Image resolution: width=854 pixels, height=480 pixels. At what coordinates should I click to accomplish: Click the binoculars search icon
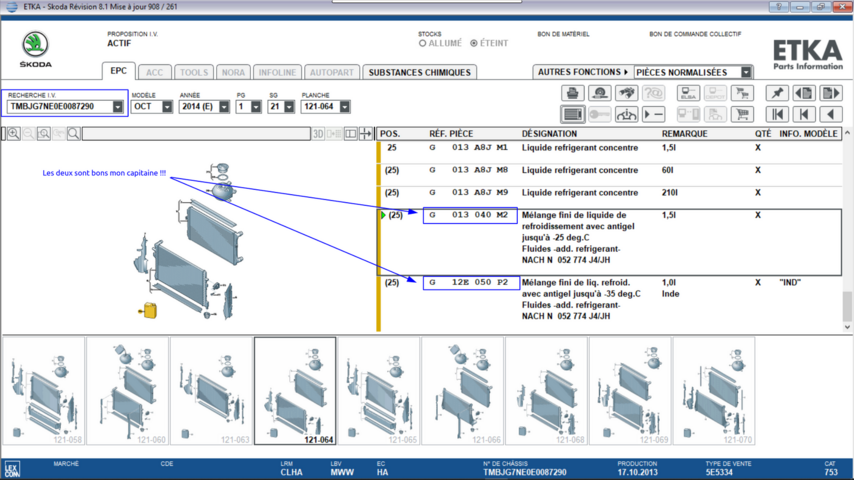(626, 93)
